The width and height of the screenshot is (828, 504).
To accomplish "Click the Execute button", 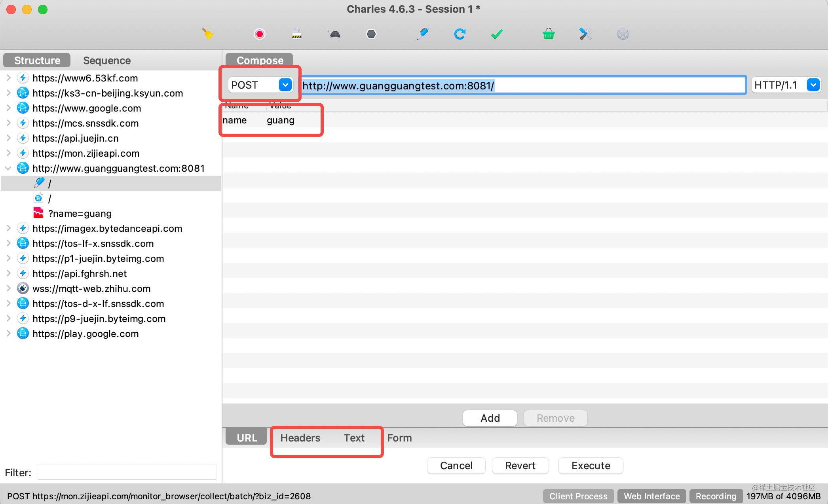I will 591,466.
